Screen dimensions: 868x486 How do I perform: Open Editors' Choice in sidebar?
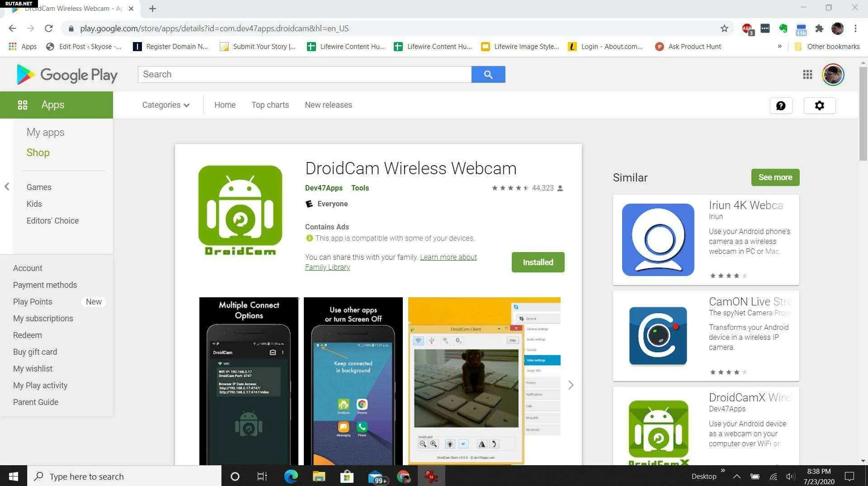pos(52,220)
